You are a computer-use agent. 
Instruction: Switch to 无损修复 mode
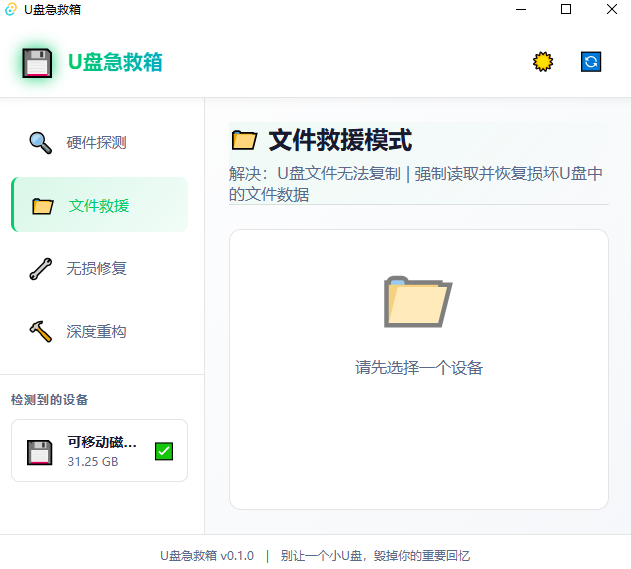96,268
